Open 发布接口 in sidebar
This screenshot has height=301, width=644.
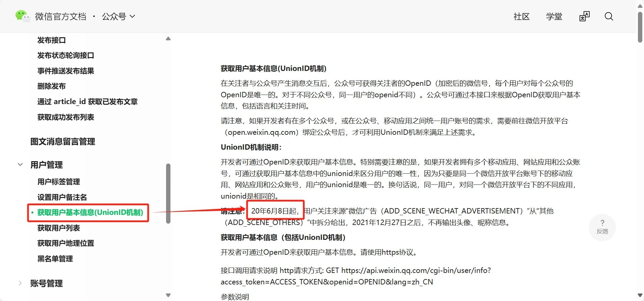[51, 40]
